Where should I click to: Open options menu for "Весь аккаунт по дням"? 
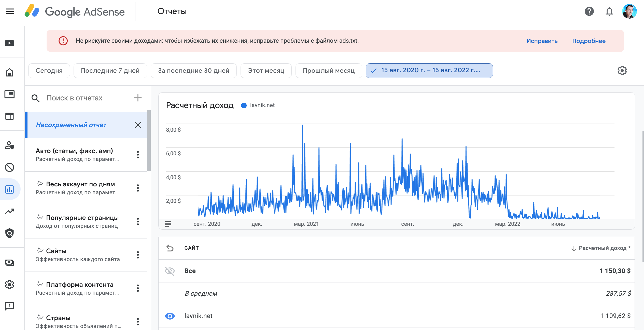(x=138, y=188)
